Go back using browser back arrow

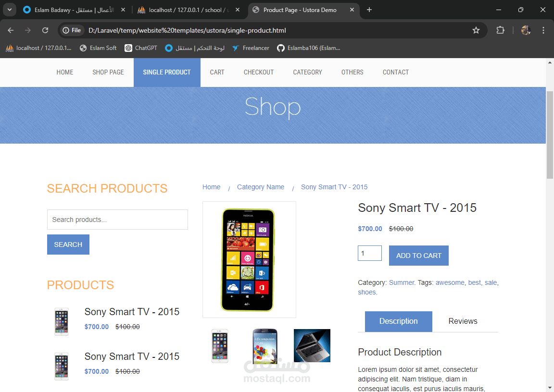[x=11, y=30]
